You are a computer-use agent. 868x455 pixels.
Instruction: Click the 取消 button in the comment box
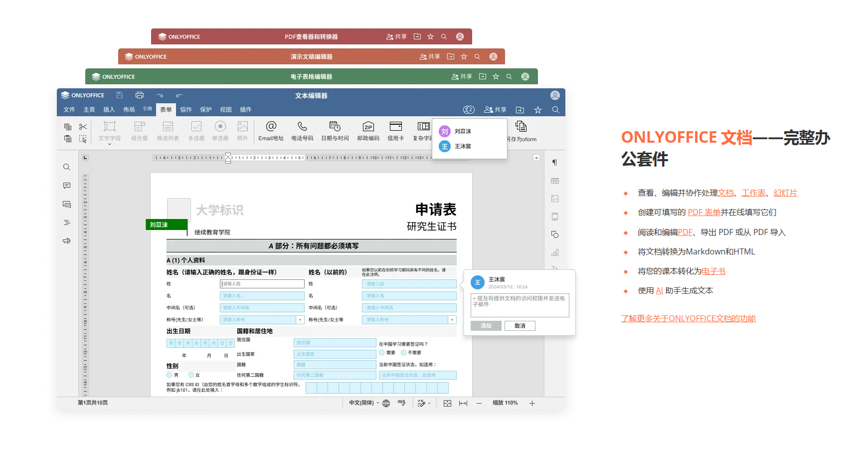pos(520,326)
